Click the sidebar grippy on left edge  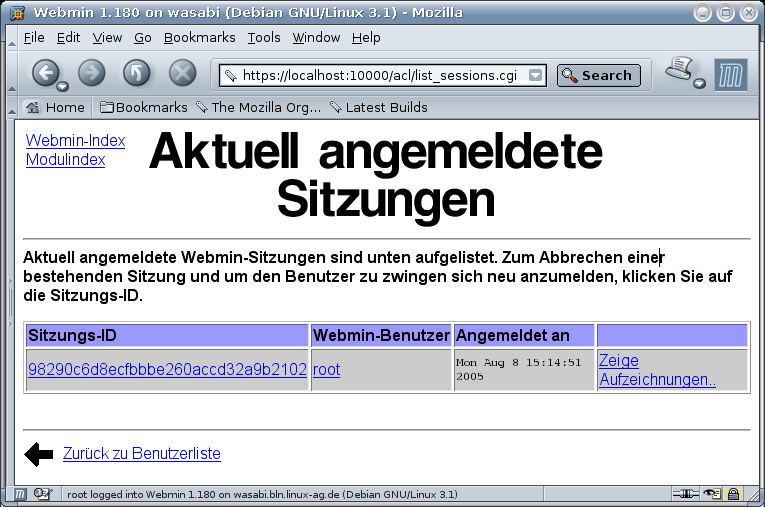tap(10, 303)
